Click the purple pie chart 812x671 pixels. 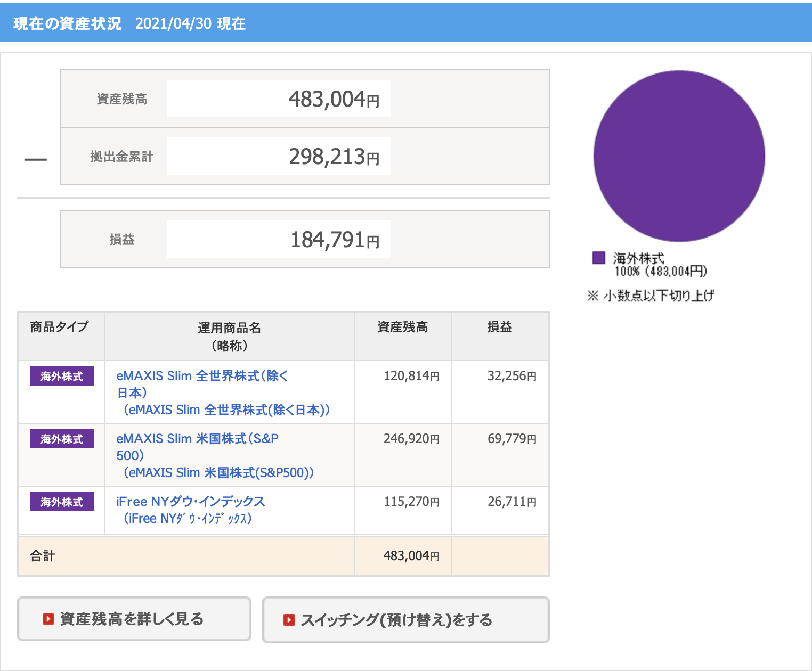pos(679,156)
